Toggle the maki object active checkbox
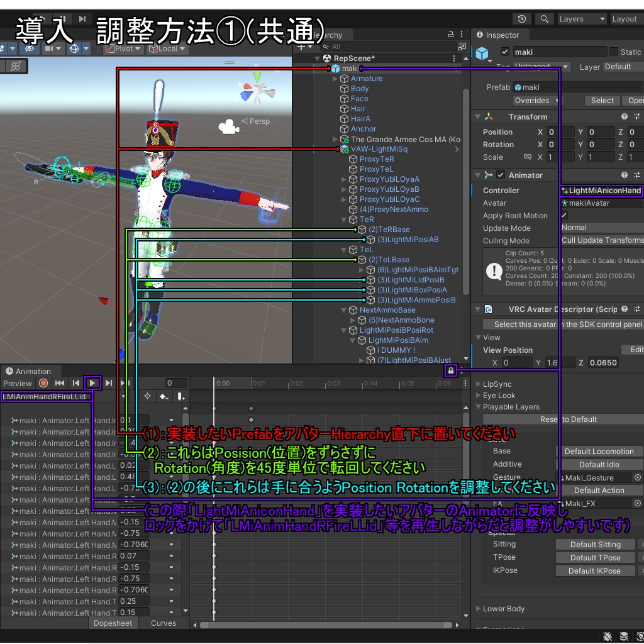Image resolution: width=644 pixels, height=644 pixels. pos(505,52)
